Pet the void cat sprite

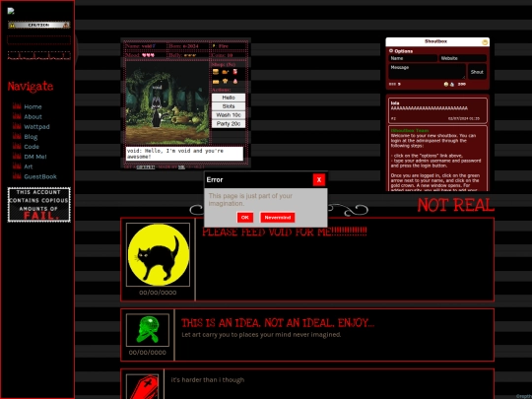tap(157, 112)
